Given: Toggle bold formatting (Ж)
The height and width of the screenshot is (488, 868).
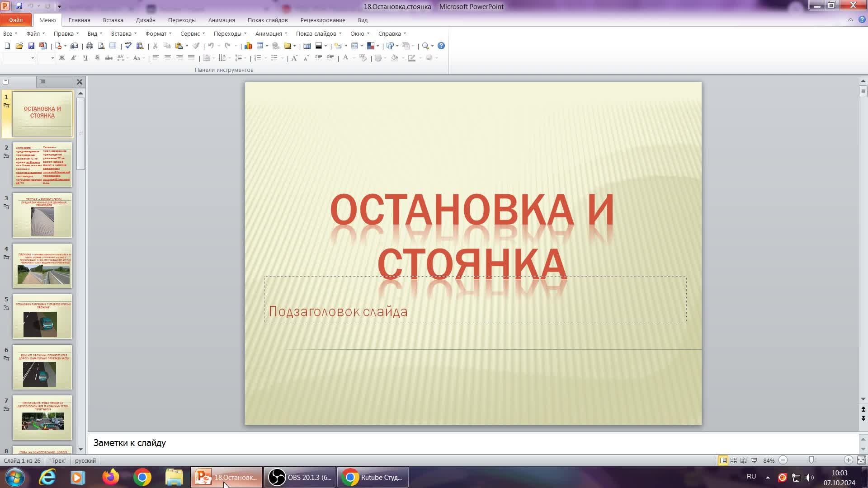Looking at the screenshot, I should (x=62, y=58).
